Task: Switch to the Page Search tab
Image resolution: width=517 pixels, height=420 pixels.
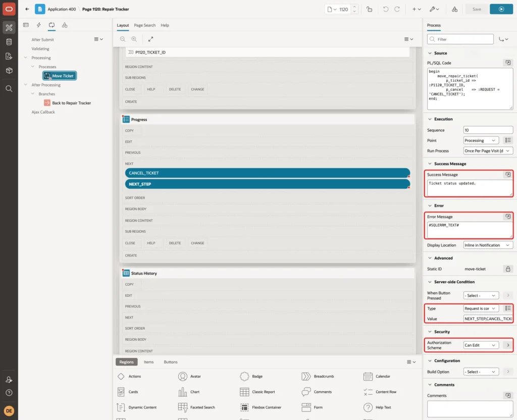Action: 144,25
